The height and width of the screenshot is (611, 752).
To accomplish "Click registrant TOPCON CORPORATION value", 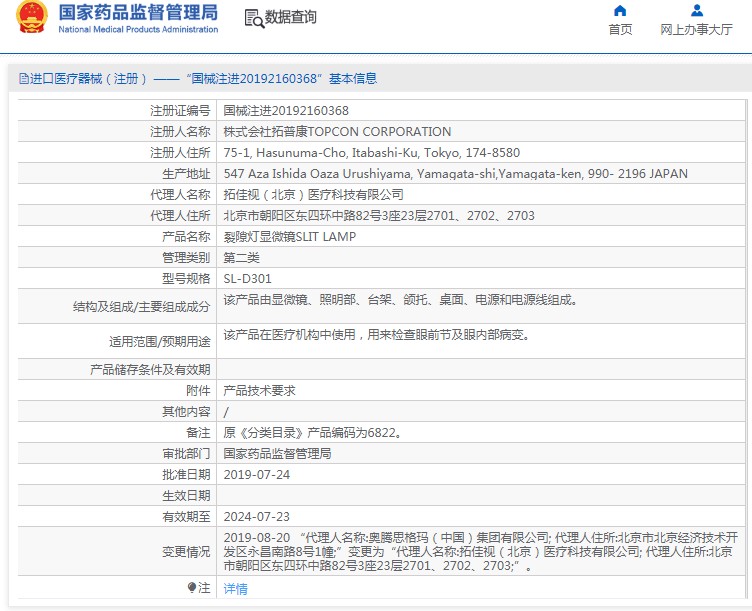I will [337, 131].
